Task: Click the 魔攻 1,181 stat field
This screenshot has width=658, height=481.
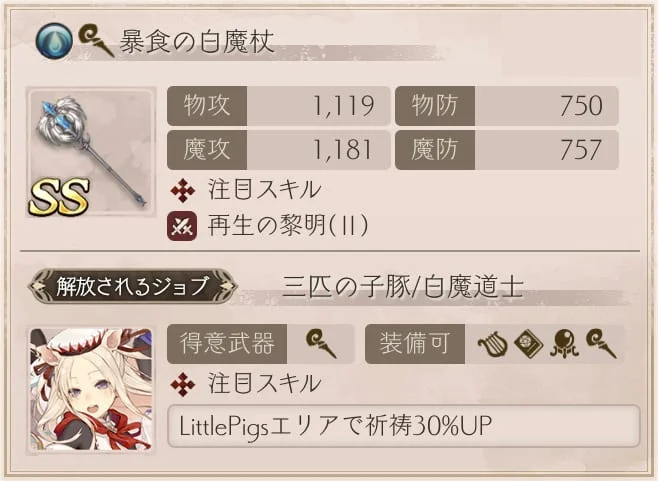Action: click(278, 150)
